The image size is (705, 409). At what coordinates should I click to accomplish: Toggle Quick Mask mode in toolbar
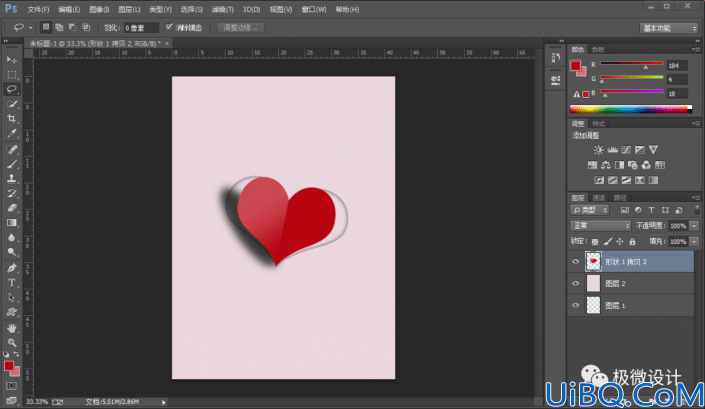point(12,386)
